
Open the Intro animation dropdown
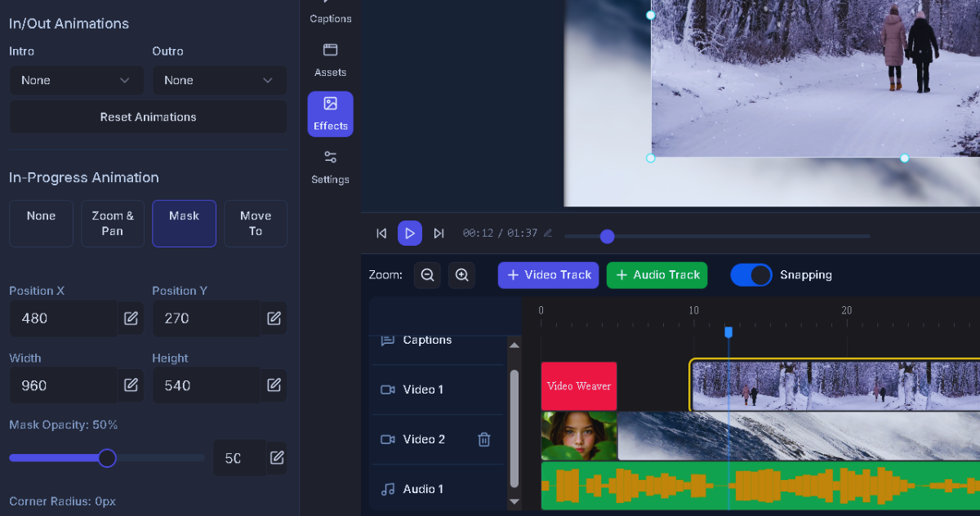click(76, 80)
